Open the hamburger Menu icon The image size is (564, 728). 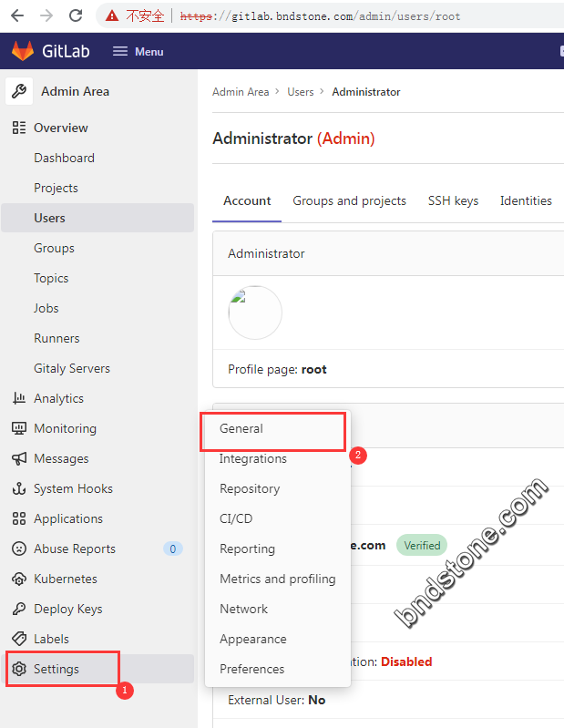[119, 51]
